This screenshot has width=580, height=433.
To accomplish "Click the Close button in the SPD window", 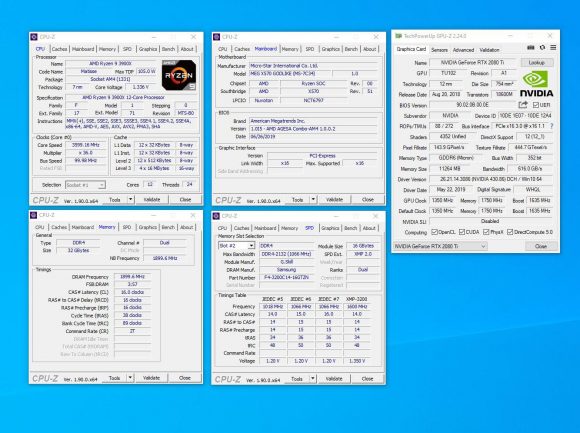I will 367,379.
